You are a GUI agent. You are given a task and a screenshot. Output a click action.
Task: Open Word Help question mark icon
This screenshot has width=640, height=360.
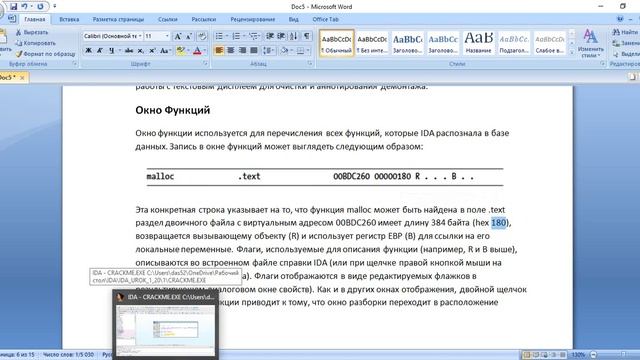(x=620, y=19)
